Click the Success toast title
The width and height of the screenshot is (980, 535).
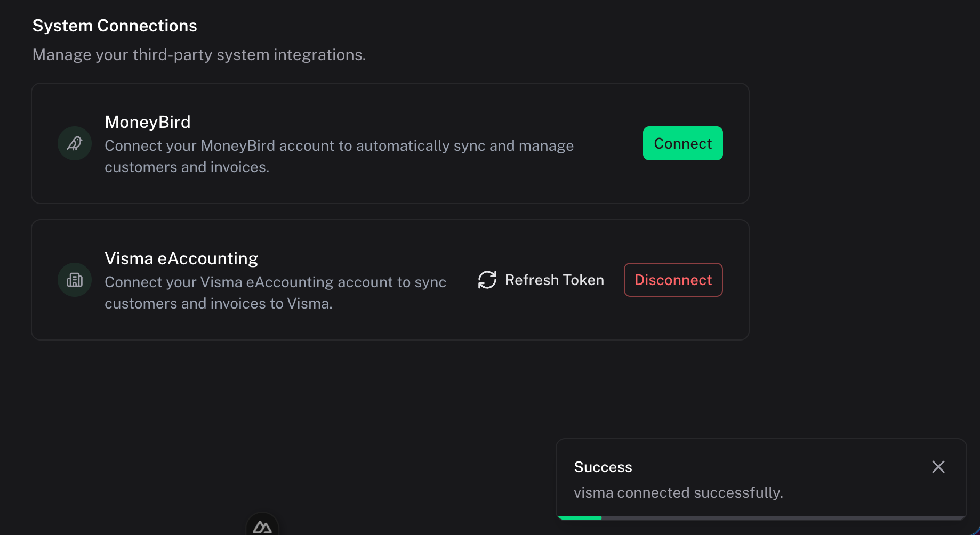603,467
